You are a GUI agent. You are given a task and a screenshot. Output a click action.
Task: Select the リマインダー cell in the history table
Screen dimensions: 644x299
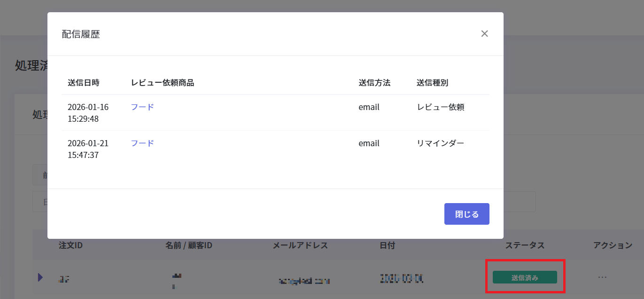coord(441,143)
